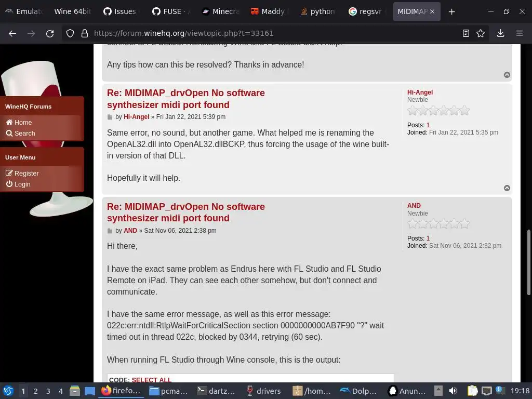Open AND profile in right sidebar
The image size is (532, 399).
[414, 206]
